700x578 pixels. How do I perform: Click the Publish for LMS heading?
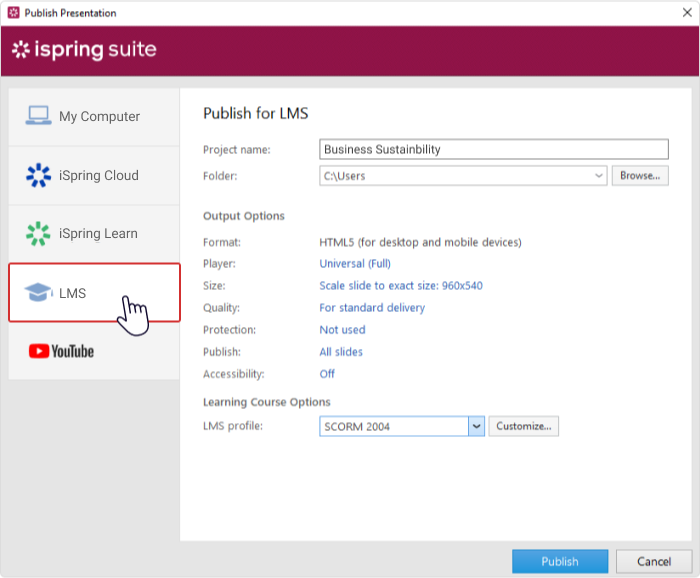(256, 113)
